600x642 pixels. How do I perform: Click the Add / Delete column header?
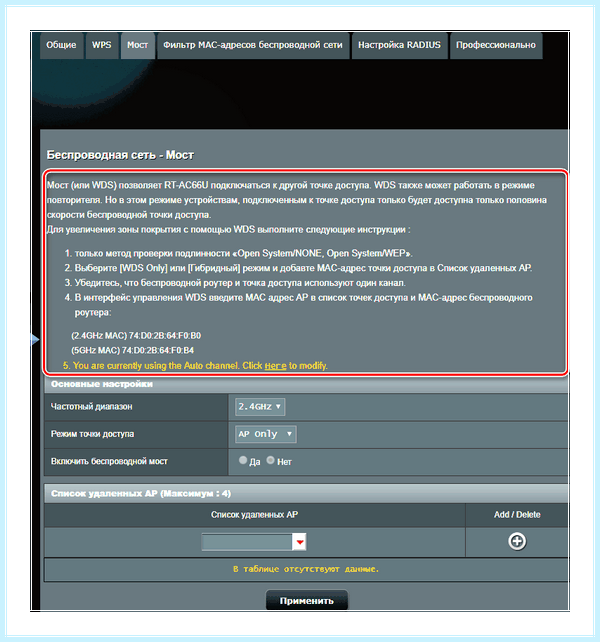click(517, 515)
